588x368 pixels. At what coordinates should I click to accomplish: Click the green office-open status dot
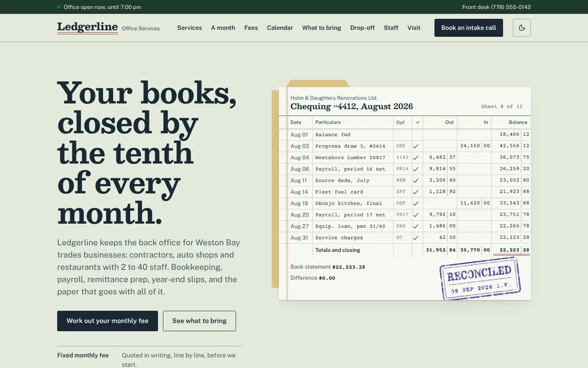(x=59, y=7)
